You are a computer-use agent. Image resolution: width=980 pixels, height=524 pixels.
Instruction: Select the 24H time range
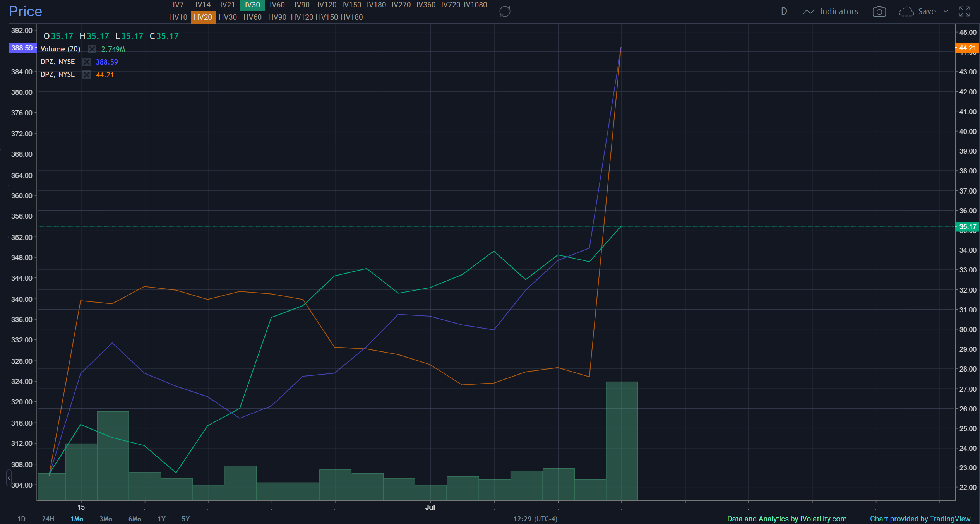[x=48, y=519]
